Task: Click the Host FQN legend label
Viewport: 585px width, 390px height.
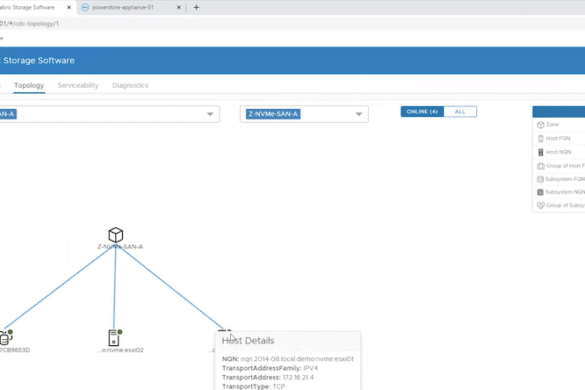Action: coord(558,138)
